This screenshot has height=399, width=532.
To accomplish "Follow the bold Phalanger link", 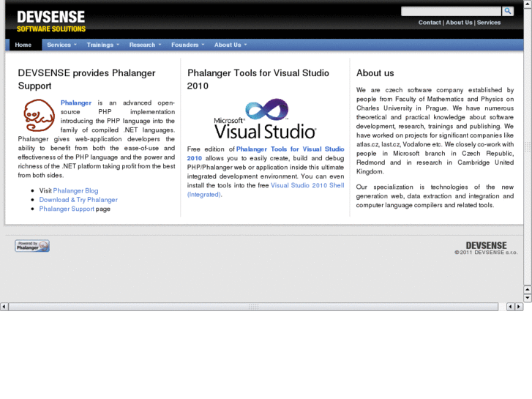I will [76, 103].
